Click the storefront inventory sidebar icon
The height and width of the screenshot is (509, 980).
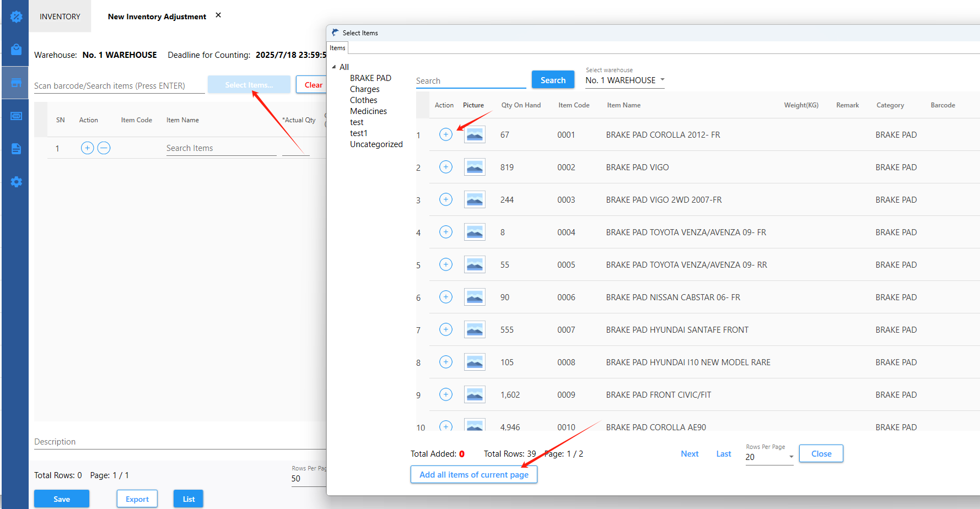[x=16, y=83]
